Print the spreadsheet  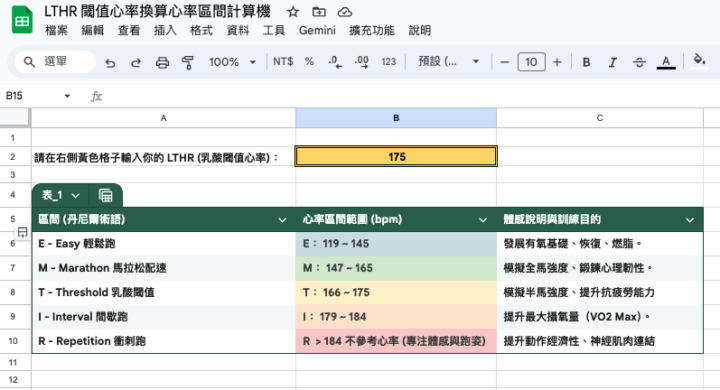pyautogui.click(x=162, y=62)
